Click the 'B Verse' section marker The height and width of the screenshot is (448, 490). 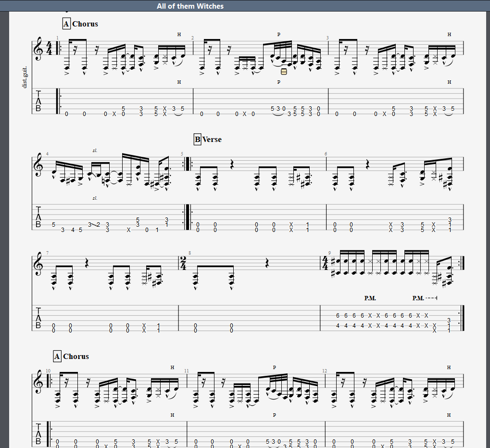pos(208,139)
